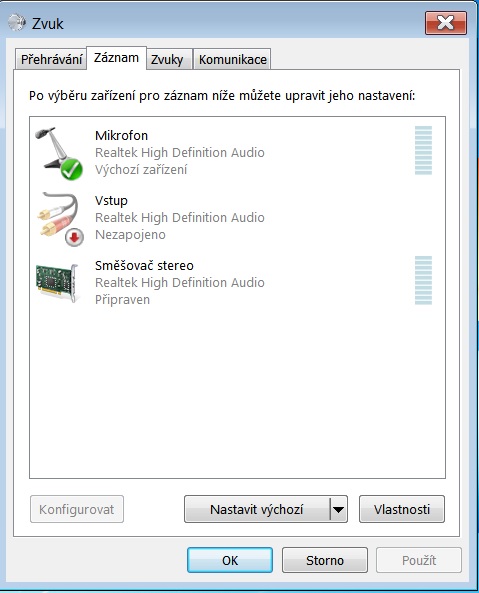
Task: Confirm with the OK button
Action: [x=230, y=560]
